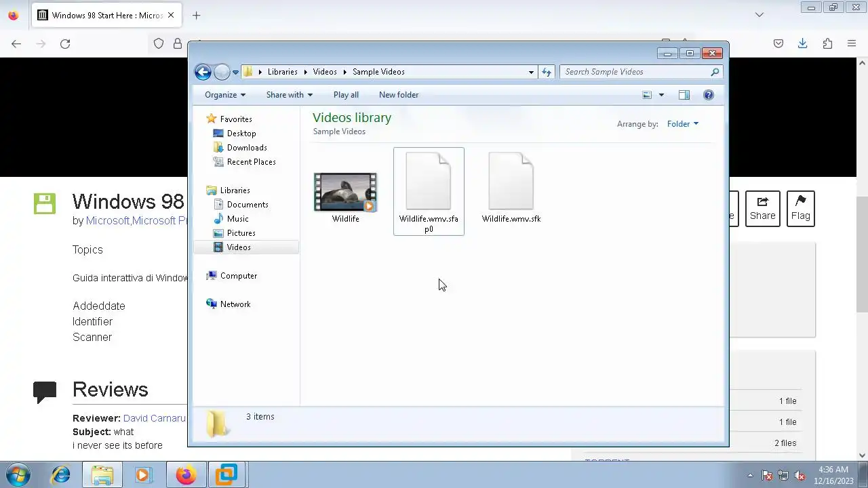Open the network tray icon
The width and height of the screenshot is (868, 488).
click(783, 475)
